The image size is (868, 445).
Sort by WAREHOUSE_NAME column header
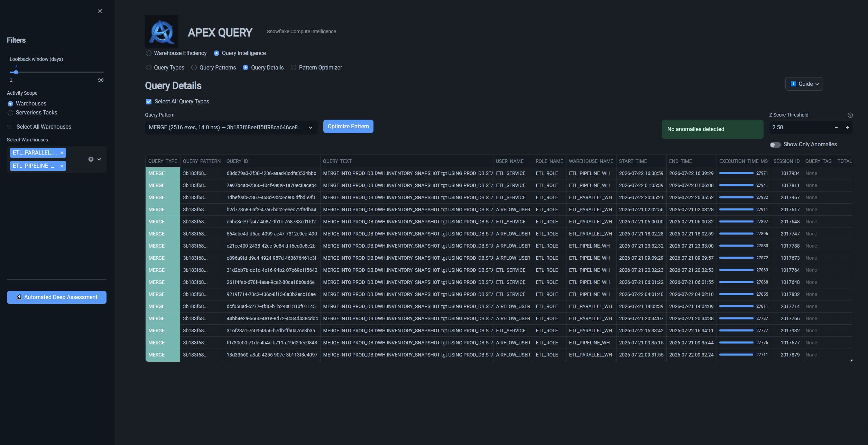tap(591, 161)
